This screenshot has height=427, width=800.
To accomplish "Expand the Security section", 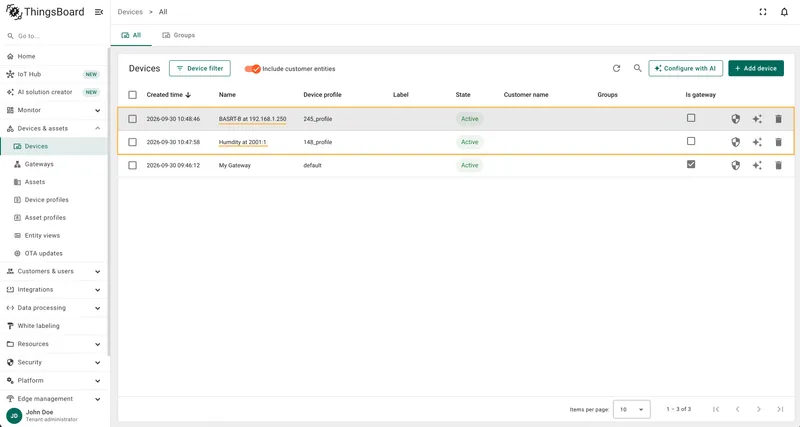I will point(54,362).
